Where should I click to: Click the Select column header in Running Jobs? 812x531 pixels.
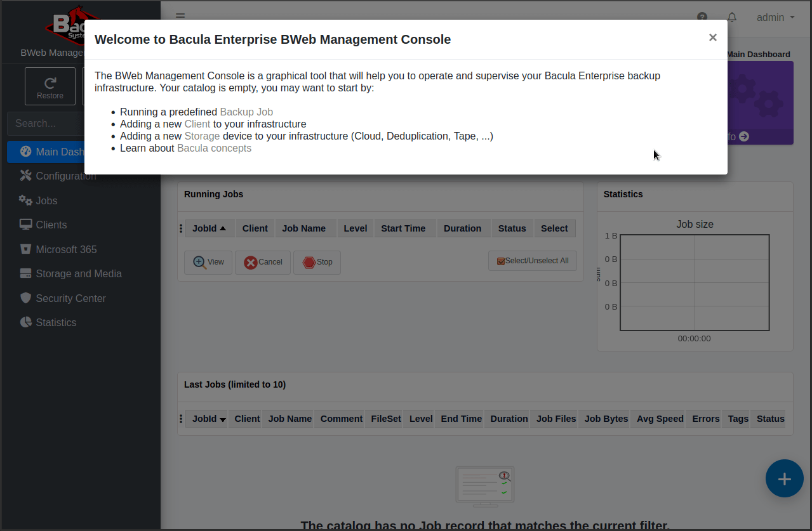point(554,228)
